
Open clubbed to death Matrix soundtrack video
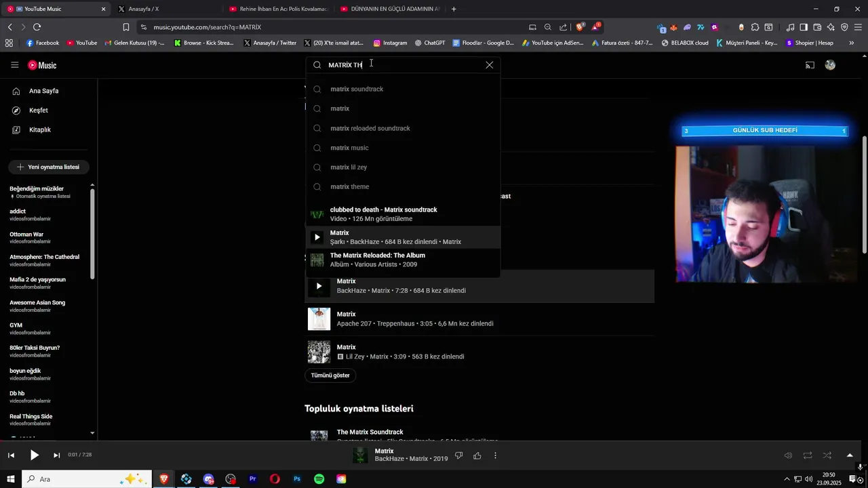(x=403, y=214)
